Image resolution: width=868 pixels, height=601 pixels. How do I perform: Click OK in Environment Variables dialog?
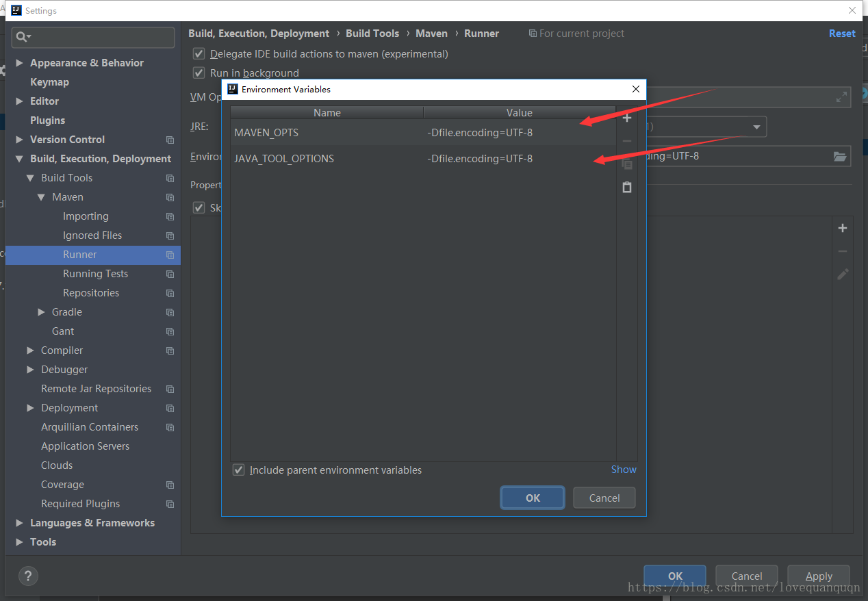tap(533, 498)
